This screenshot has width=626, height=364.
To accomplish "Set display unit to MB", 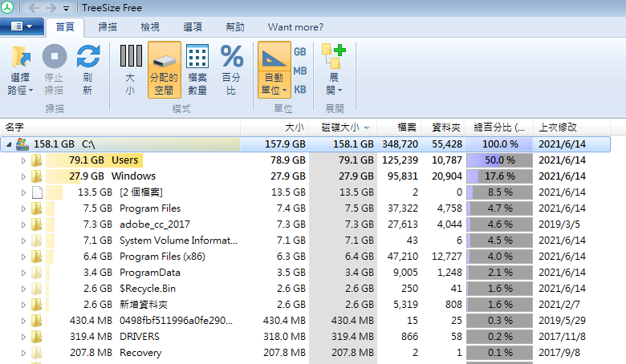I will point(300,71).
